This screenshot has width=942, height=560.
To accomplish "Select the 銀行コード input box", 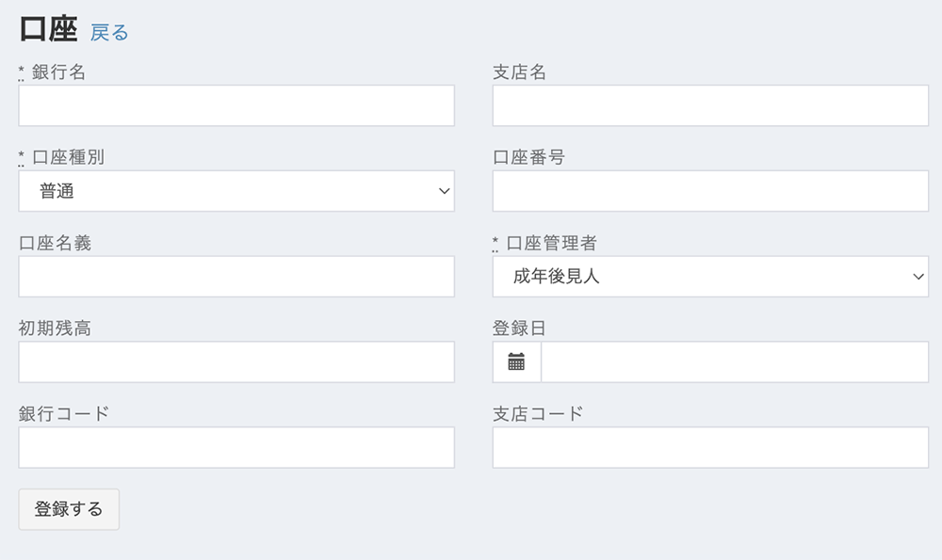I will (236, 448).
